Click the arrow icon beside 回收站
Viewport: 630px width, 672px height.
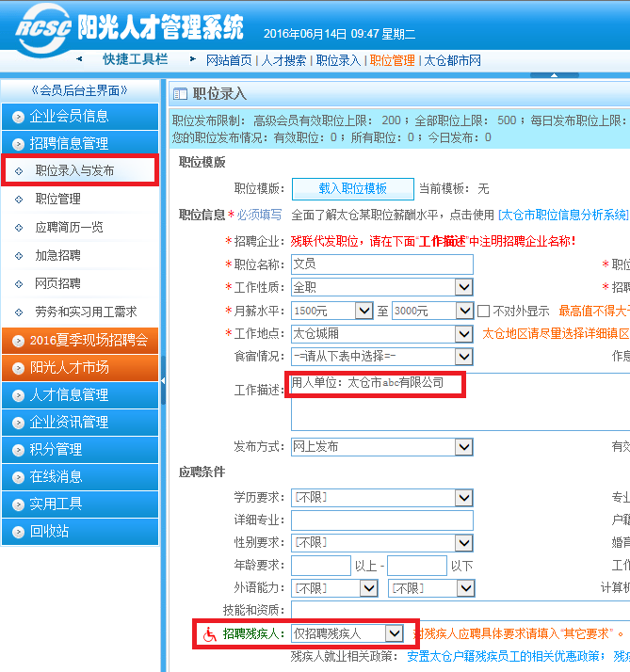pyautogui.click(x=18, y=532)
